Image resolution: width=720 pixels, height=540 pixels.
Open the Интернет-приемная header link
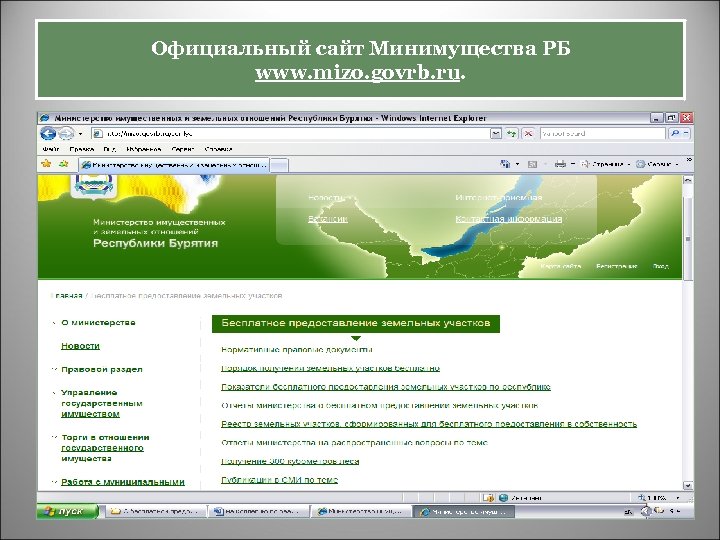(x=499, y=197)
